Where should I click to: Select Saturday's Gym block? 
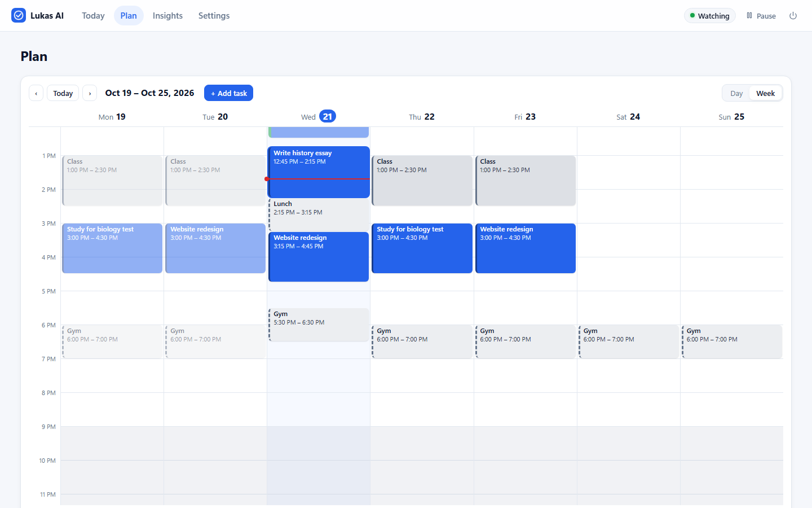pos(629,341)
